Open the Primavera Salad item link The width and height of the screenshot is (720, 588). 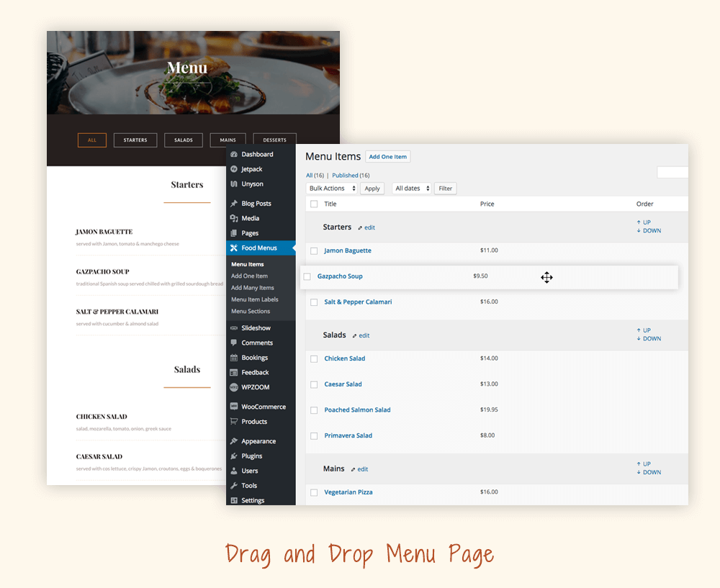pyautogui.click(x=348, y=435)
